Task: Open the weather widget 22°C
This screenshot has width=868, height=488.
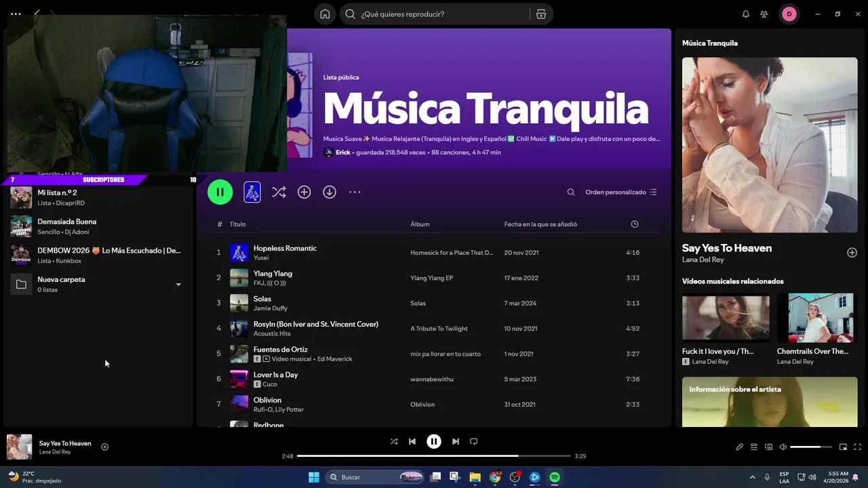Action: 34,477
